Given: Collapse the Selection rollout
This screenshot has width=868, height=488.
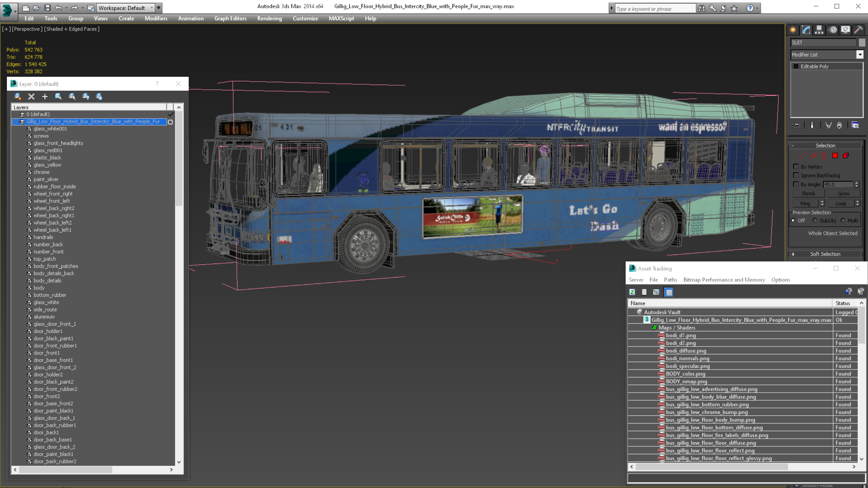Looking at the screenshot, I should tap(825, 145).
